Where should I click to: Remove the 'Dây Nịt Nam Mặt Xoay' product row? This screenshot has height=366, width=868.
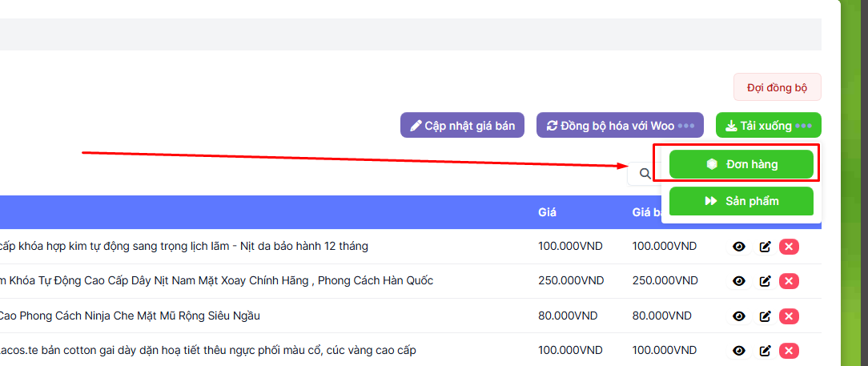tap(789, 281)
